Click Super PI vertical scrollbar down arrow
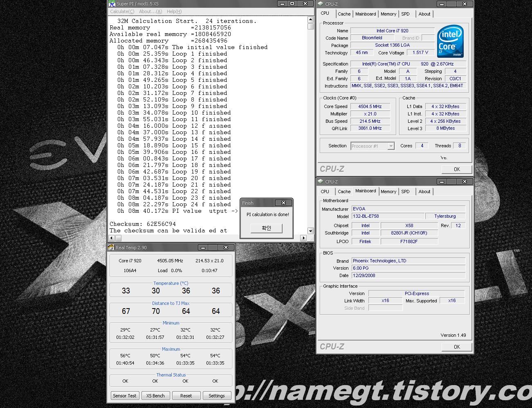Viewport: 532px width, 408px height. (x=310, y=231)
